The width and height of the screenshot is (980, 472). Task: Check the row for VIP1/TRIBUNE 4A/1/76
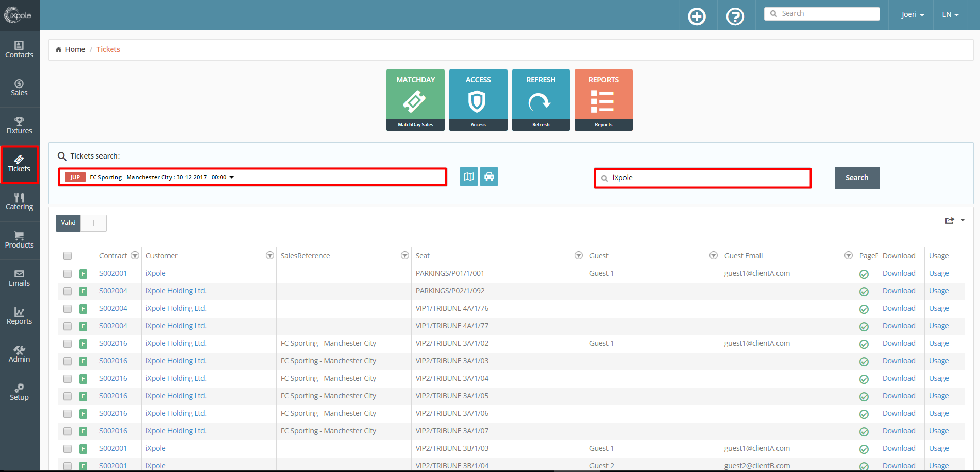67,309
